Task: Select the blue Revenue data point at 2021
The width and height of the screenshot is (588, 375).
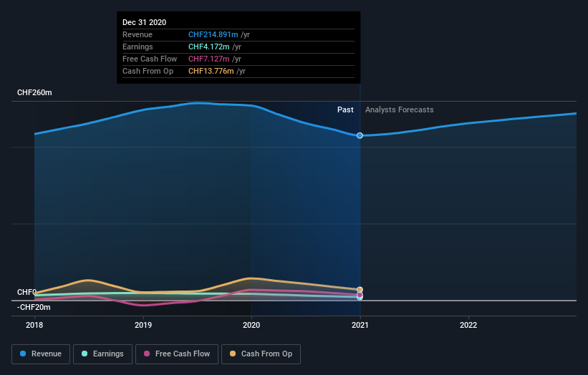Action: 360,135
